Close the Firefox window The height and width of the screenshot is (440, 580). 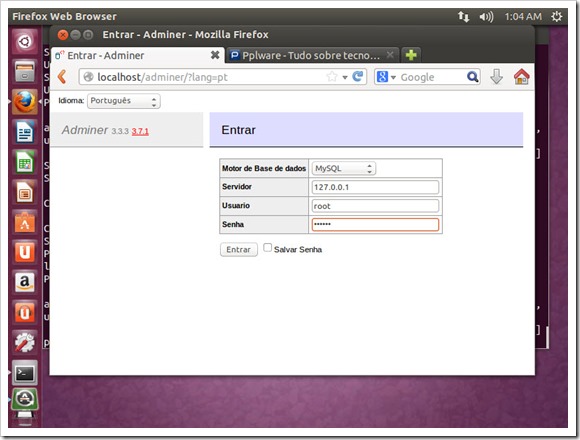[x=63, y=35]
